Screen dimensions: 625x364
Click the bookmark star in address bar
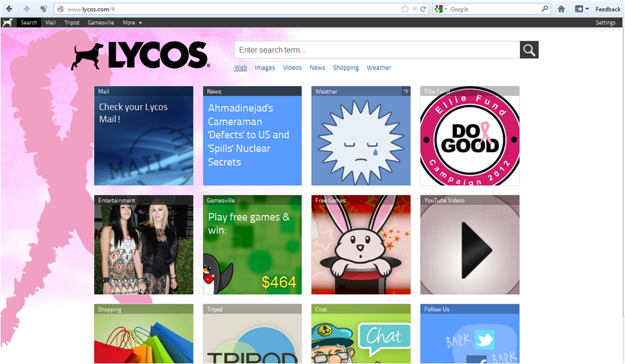(x=405, y=9)
